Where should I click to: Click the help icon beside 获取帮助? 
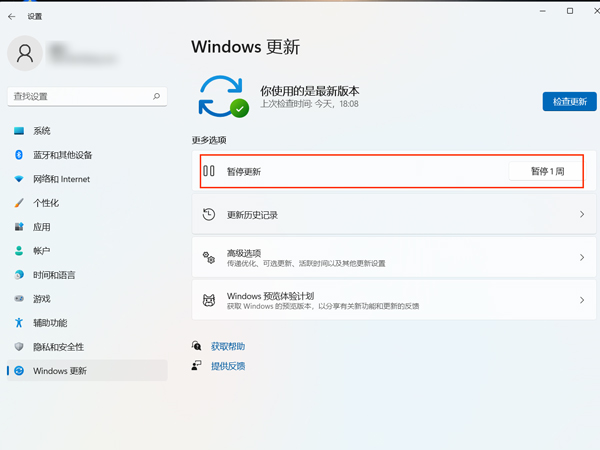click(196, 346)
